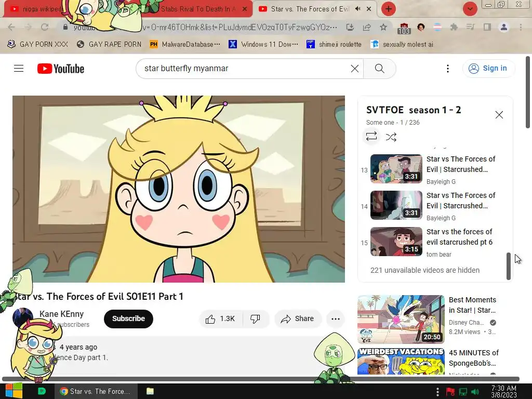The height and width of the screenshot is (399, 532).
Task: Open the green app on the taskbar
Action: point(42,391)
